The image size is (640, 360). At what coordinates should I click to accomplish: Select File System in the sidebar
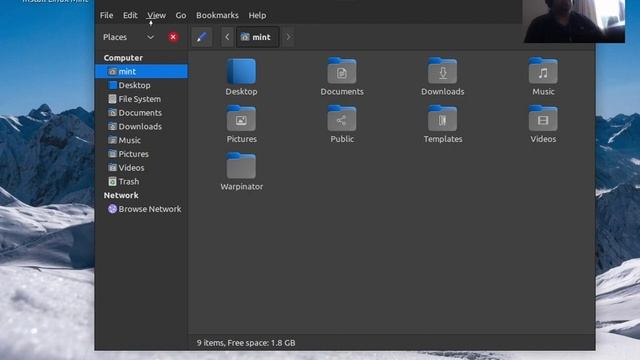pos(141,99)
